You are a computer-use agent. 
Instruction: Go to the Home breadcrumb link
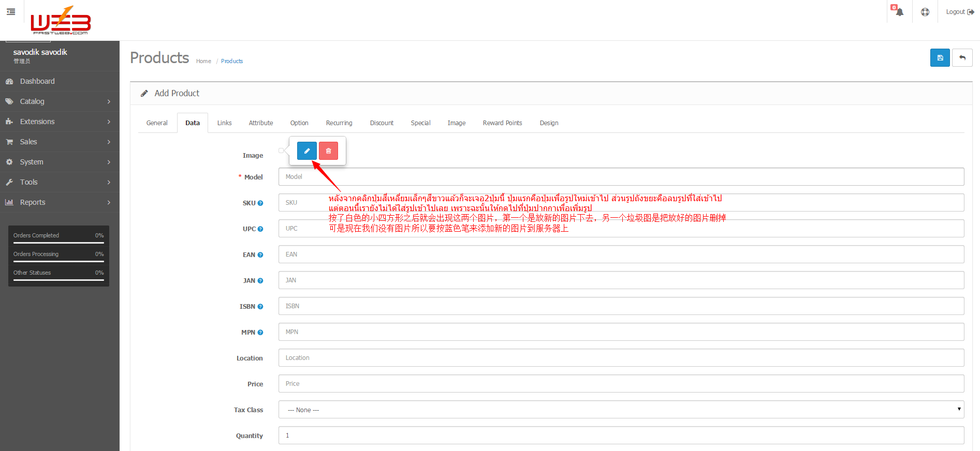tap(203, 61)
